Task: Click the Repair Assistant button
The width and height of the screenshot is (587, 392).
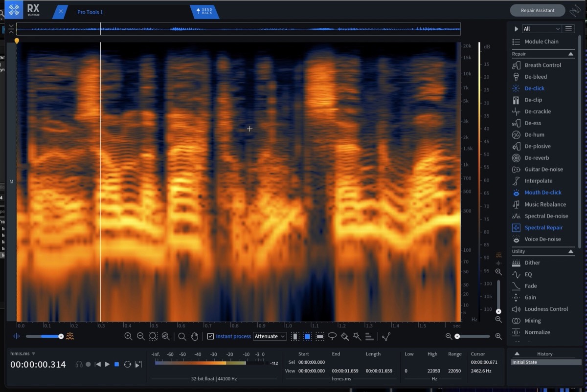Action: [x=538, y=10]
